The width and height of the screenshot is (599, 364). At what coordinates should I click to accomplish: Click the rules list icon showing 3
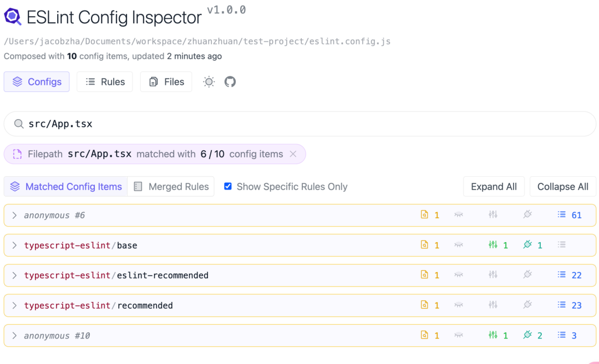pyautogui.click(x=561, y=335)
